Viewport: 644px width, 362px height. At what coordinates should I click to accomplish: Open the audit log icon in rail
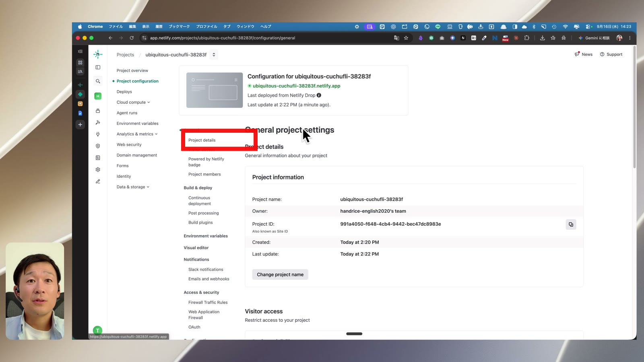98,158
